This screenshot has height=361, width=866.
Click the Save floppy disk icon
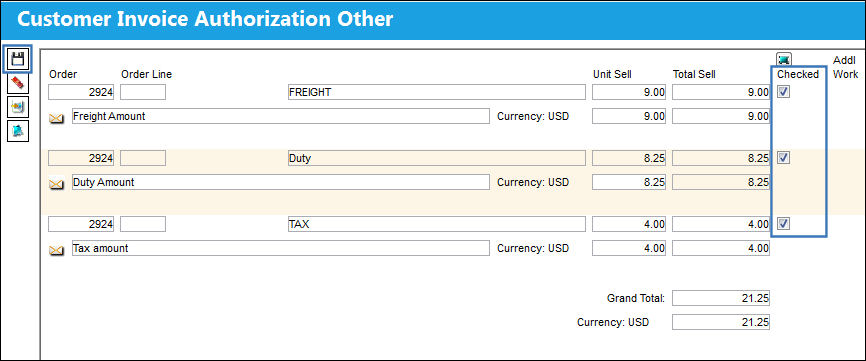point(18,59)
